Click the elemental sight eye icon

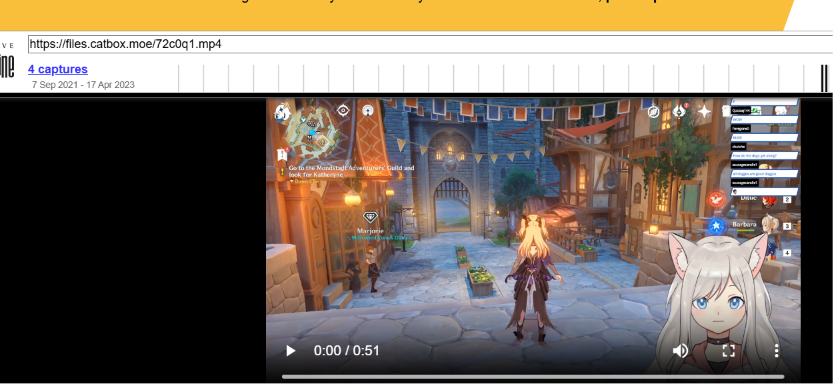point(343,110)
